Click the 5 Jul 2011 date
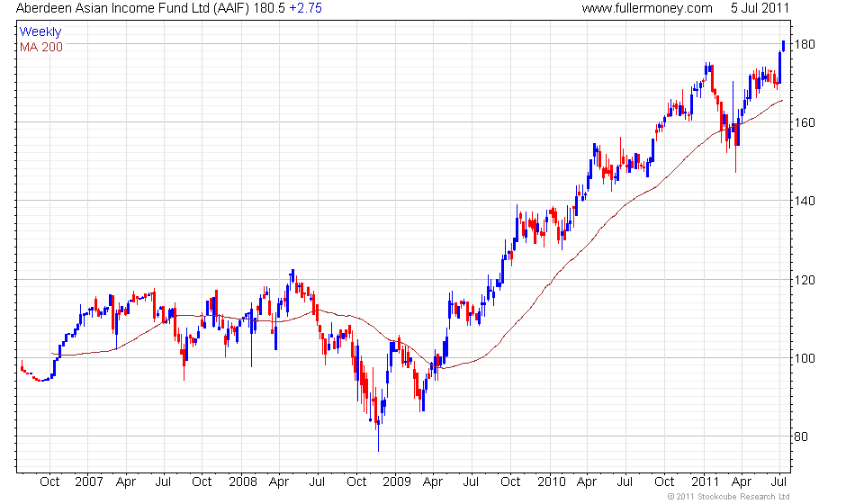Viewport: 864px width, 504px height. coord(760,8)
